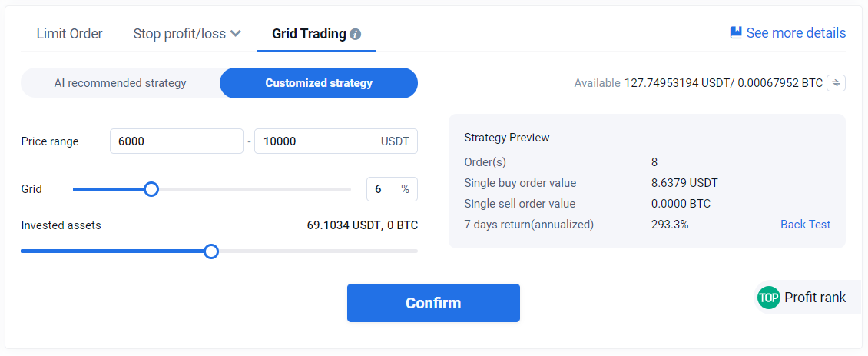The width and height of the screenshot is (868, 356).
Task: Switch to Customized strategy mode
Action: [319, 83]
